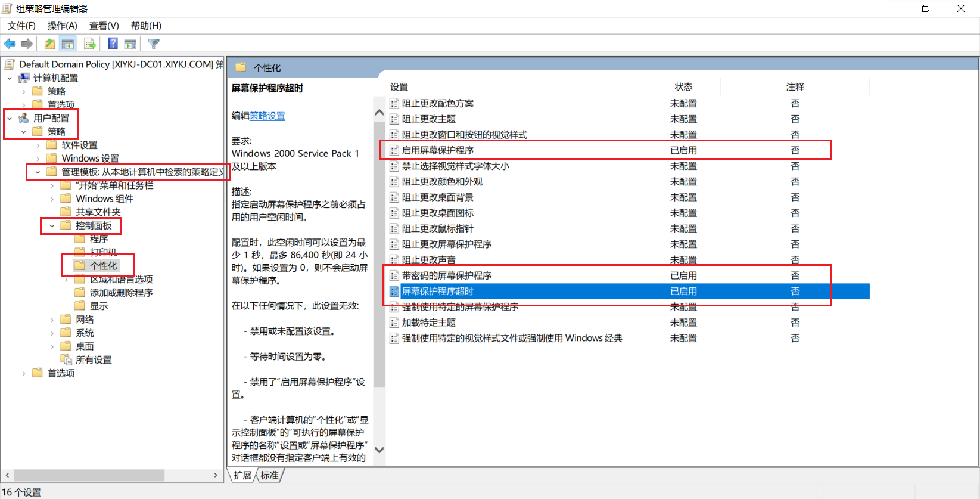Select the 阻止更改颜色和外观 setting

pos(442,182)
